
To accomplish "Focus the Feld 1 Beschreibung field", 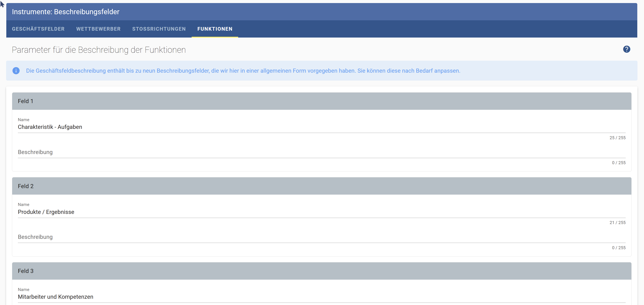I will point(322,152).
